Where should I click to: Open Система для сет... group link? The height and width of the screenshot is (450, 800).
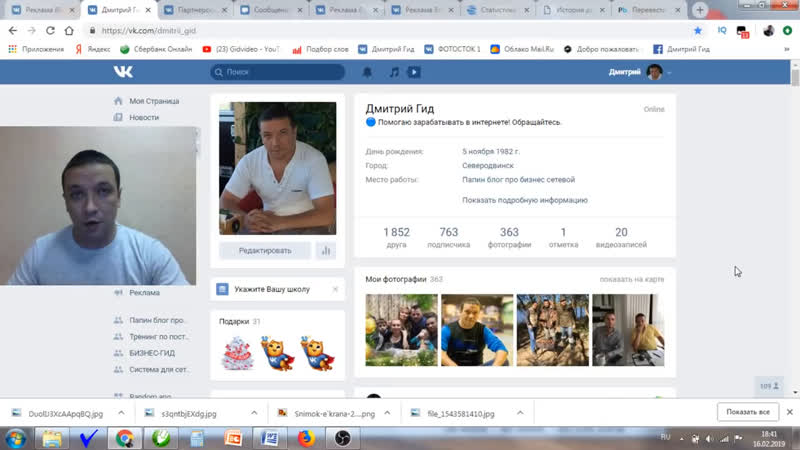pos(159,369)
